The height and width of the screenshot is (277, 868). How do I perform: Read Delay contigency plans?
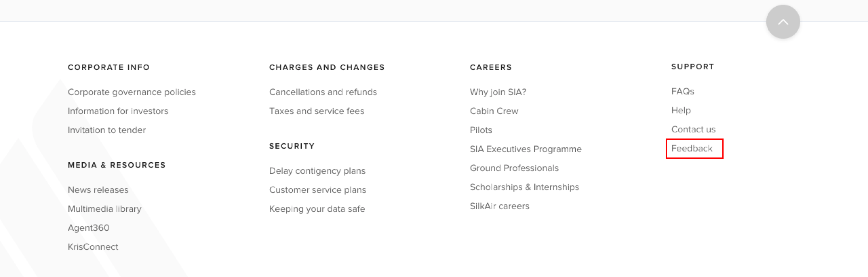pos(317,171)
